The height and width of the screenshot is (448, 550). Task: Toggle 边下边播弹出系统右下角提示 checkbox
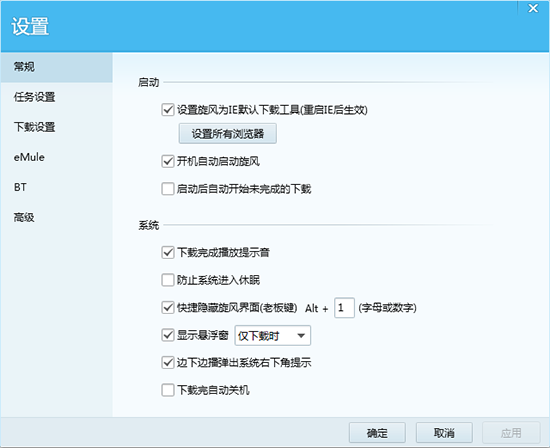coord(168,362)
